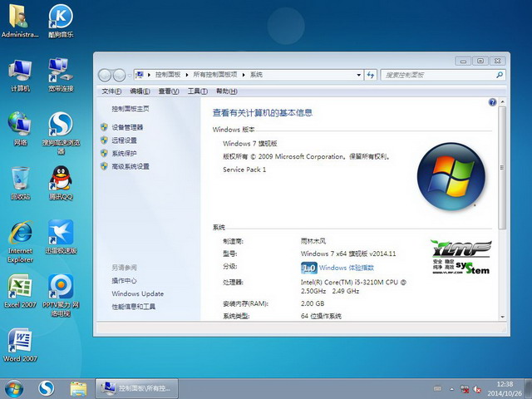The width and height of the screenshot is (532, 399).
Task: Open the Administrator folder desktop icon
Action: [x=20, y=20]
